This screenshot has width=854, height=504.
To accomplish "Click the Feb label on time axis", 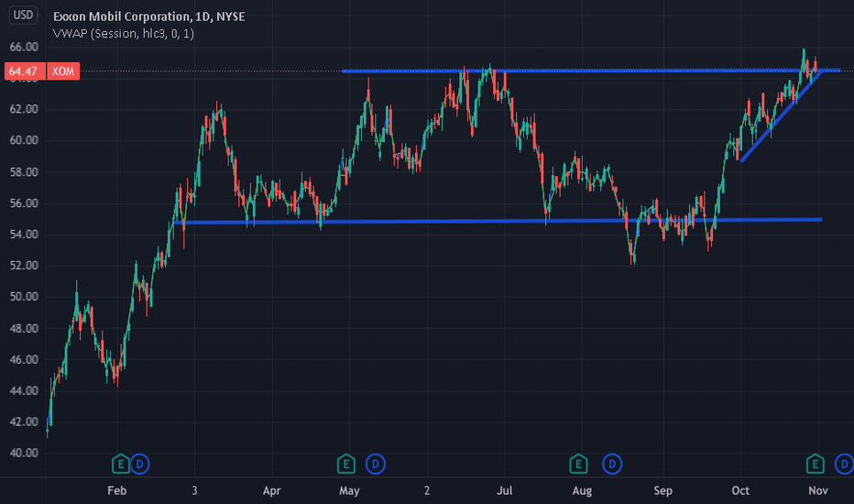I will 117,490.
